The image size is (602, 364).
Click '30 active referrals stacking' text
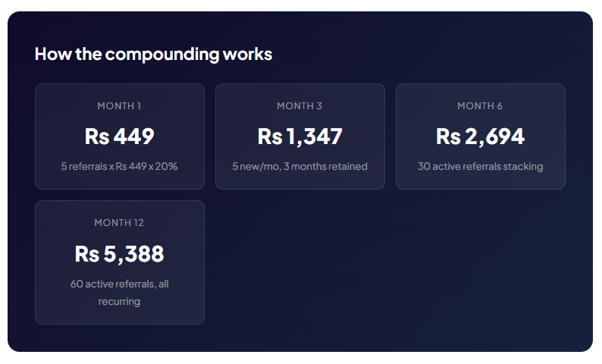point(480,167)
